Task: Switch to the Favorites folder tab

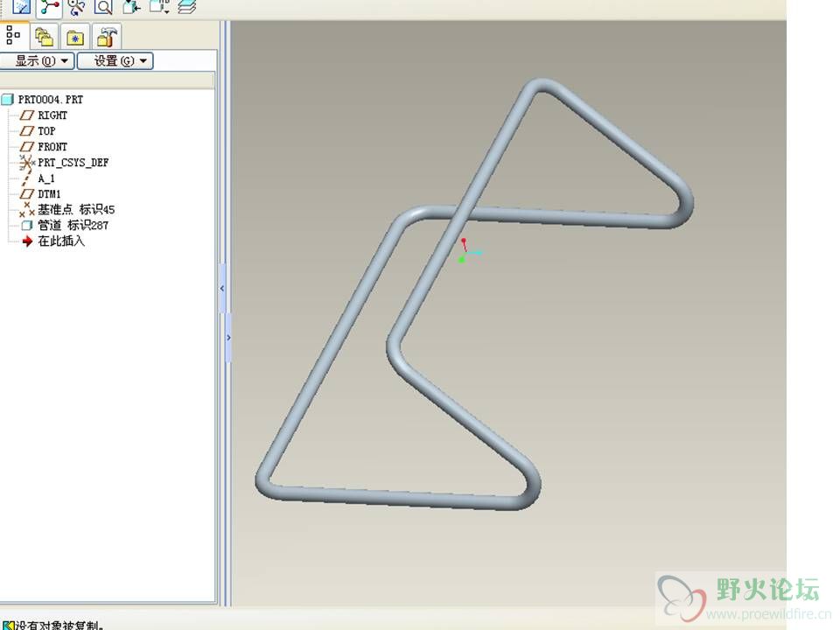Action: click(75, 37)
